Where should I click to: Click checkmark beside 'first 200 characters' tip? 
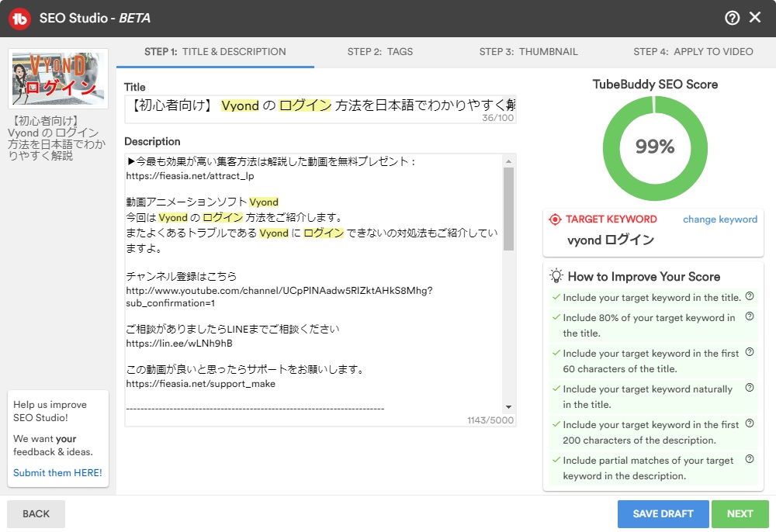point(556,424)
